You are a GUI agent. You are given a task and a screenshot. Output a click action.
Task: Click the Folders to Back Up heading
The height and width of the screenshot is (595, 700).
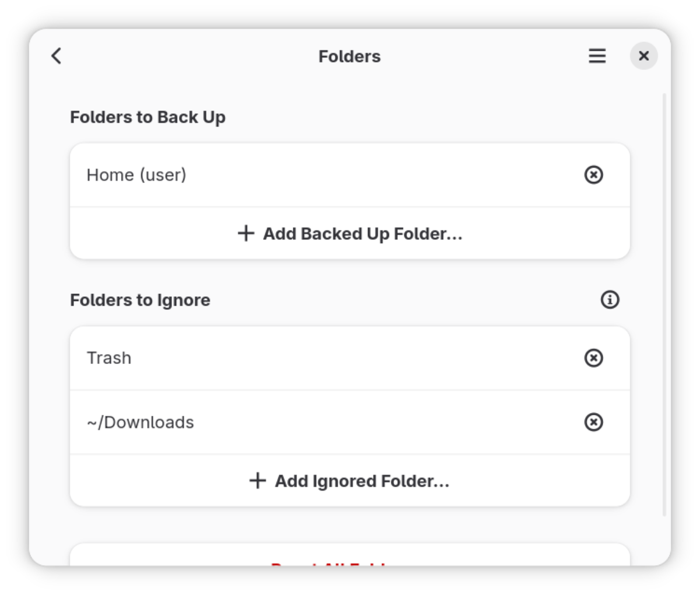(x=148, y=117)
